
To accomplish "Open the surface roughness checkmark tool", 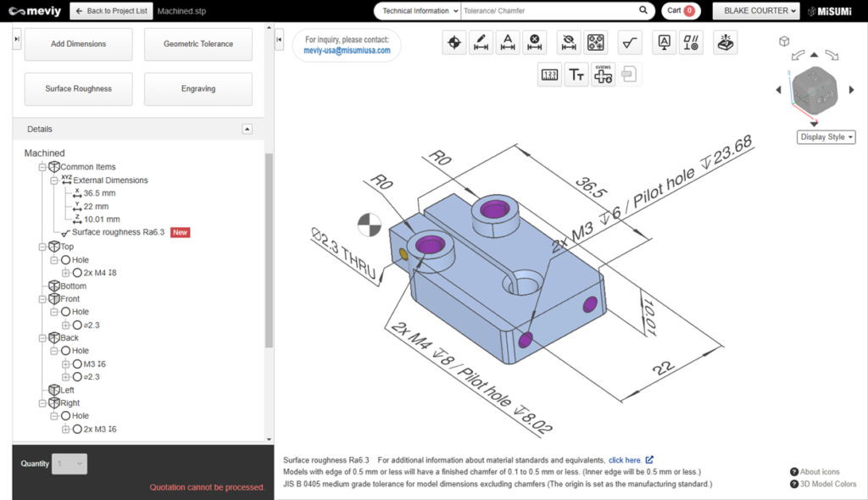I will pyautogui.click(x=630, y=42).
